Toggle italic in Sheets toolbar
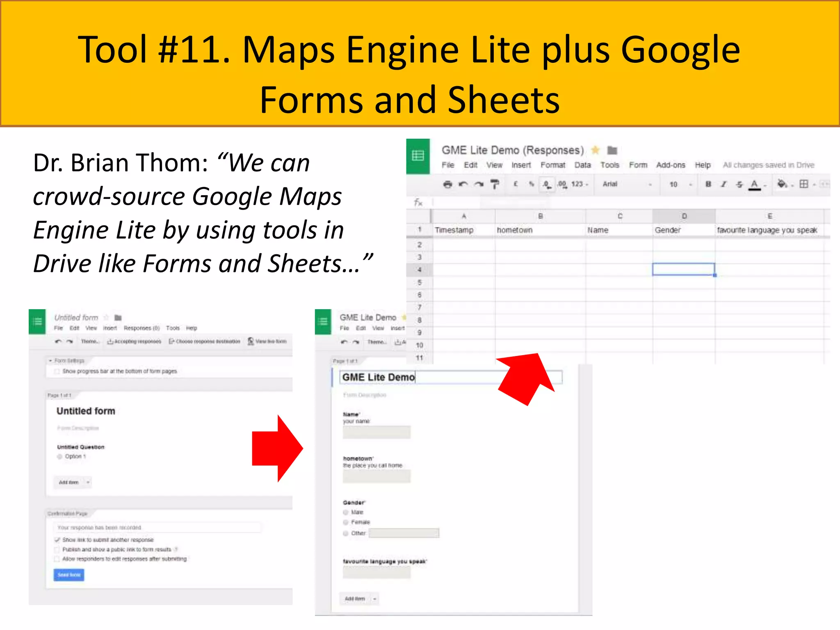The height and width of the screenshot is (630, 840). 724,184
